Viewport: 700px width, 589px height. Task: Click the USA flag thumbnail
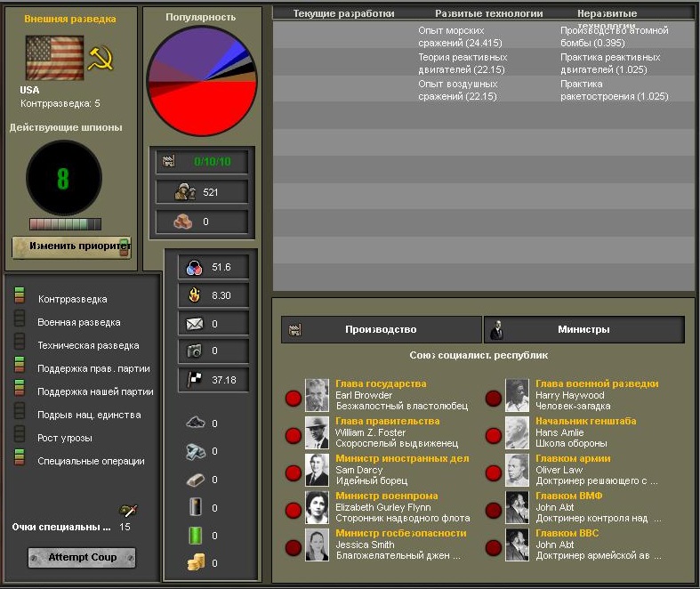point(54,58)
